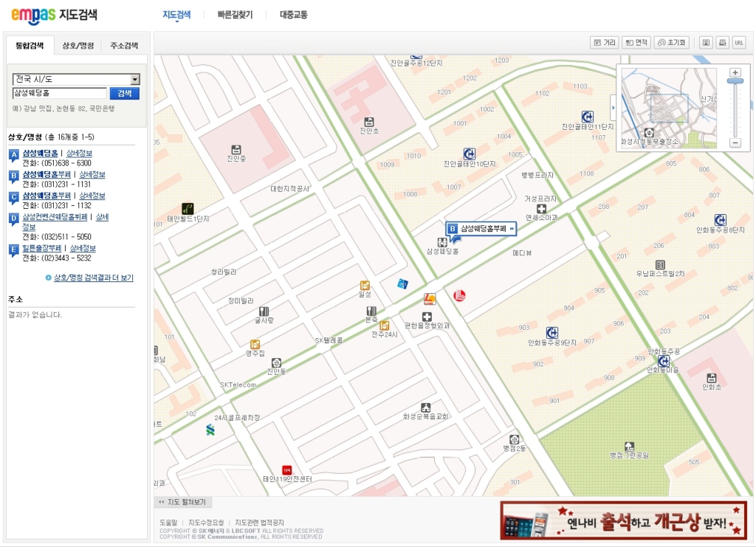
Task: Open the 대중교통 tab
Action: (294, 15)
